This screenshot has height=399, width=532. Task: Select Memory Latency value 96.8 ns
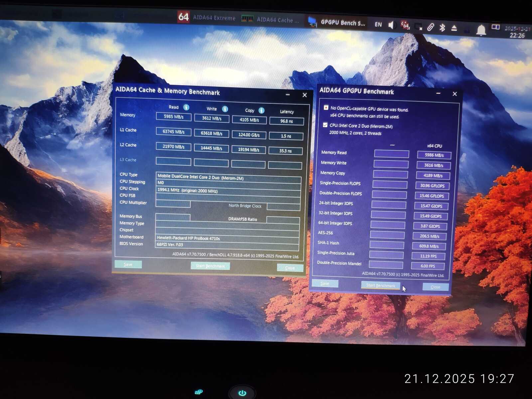click(x=286, y=121)
